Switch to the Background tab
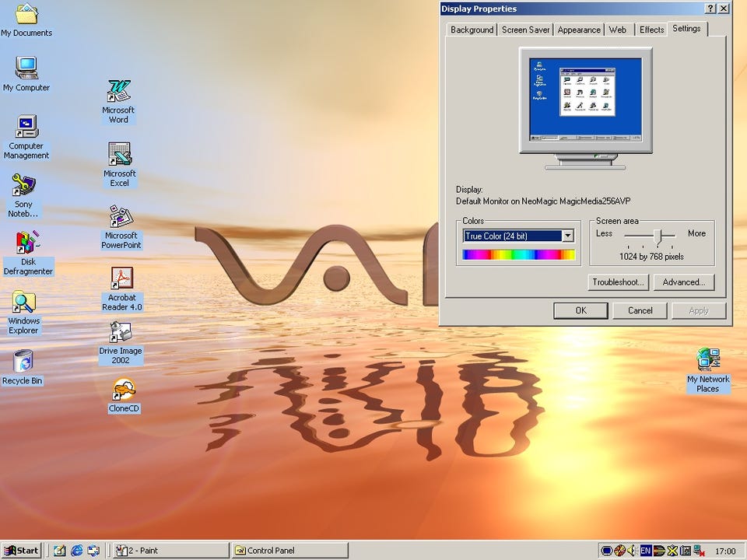Viewport: 747px width, 560px height. pos(472,30)
